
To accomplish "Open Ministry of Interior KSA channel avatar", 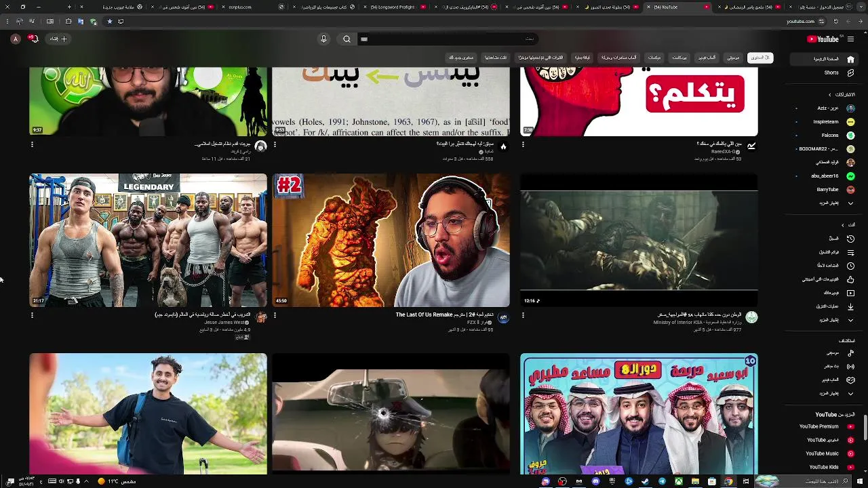I will click(751, 317).
